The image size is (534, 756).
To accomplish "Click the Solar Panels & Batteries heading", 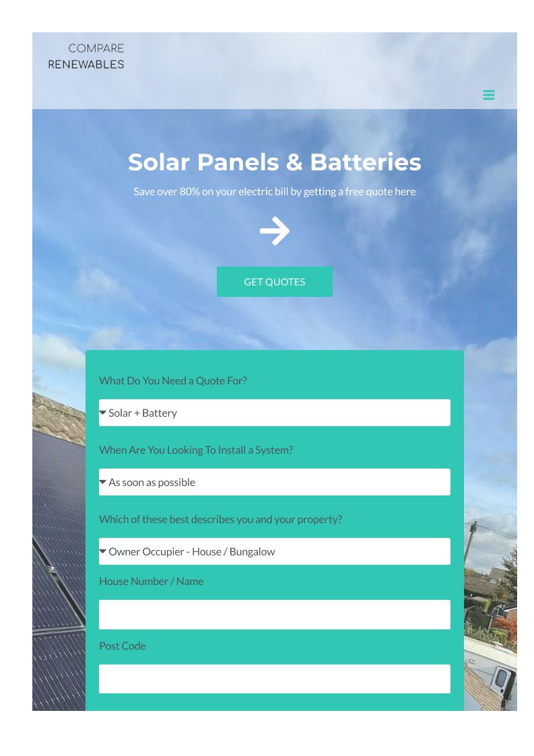I will point(275,162).
